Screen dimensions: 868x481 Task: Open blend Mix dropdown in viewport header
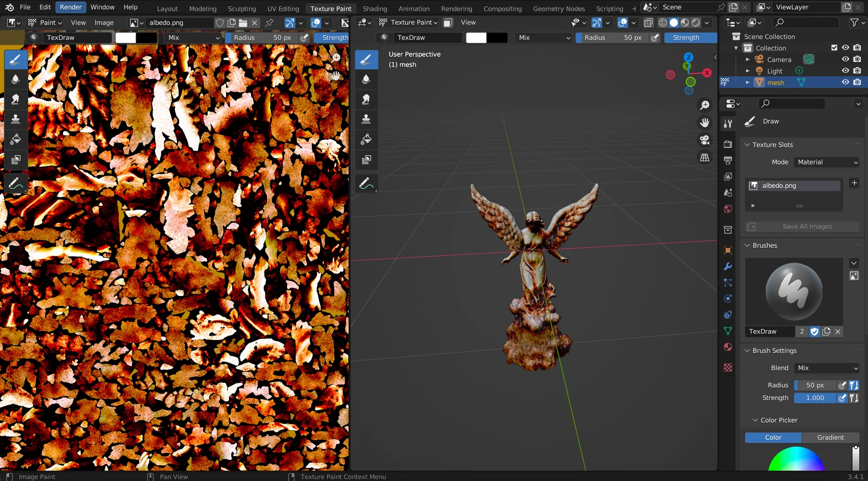(x=544, y=37)
